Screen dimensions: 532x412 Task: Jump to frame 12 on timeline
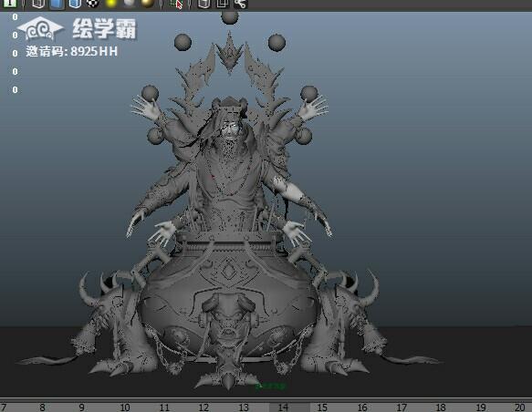click(203, 407)
